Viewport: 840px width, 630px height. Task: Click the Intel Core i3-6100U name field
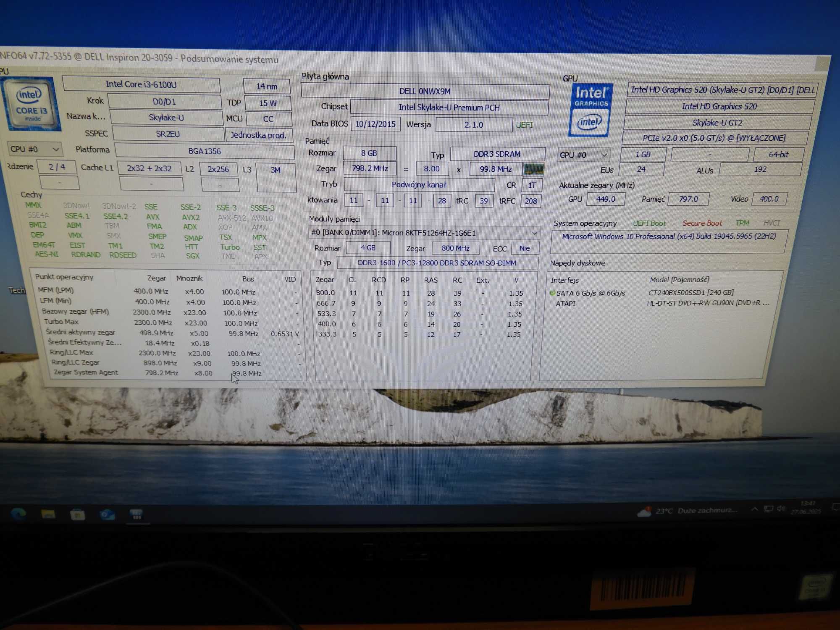[x=141, y=84]
